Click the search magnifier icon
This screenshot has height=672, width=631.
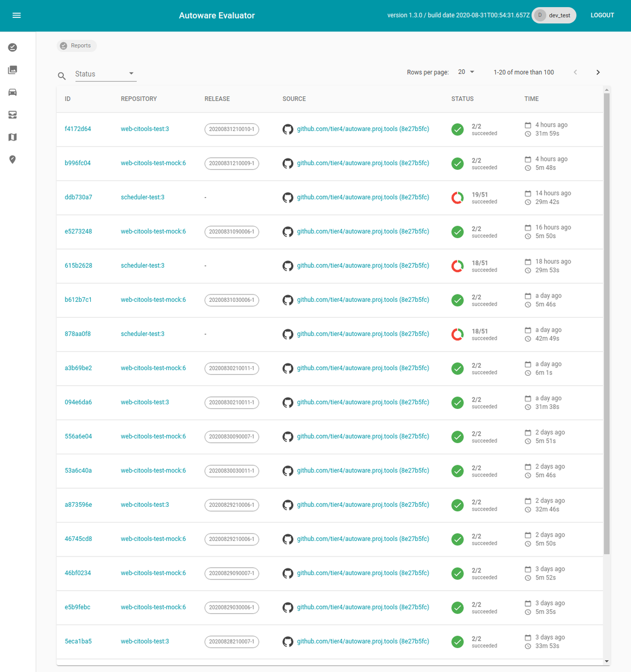pyautogui.click(x=62, y=76)
